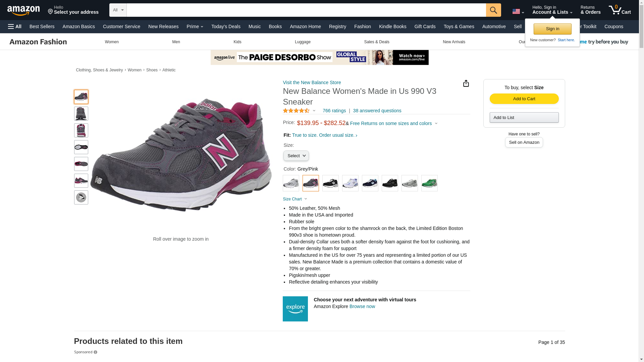Click in the Amazon search field
The height and width of the screenshot is (362, 644).
(306, 10)
